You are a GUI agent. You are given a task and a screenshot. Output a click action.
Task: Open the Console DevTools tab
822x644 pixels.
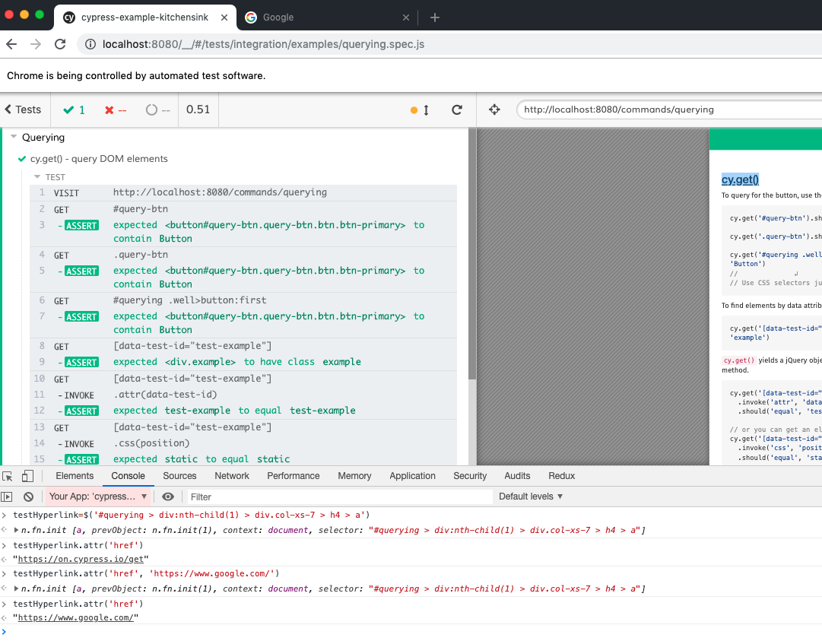click(x=128, y=476)
